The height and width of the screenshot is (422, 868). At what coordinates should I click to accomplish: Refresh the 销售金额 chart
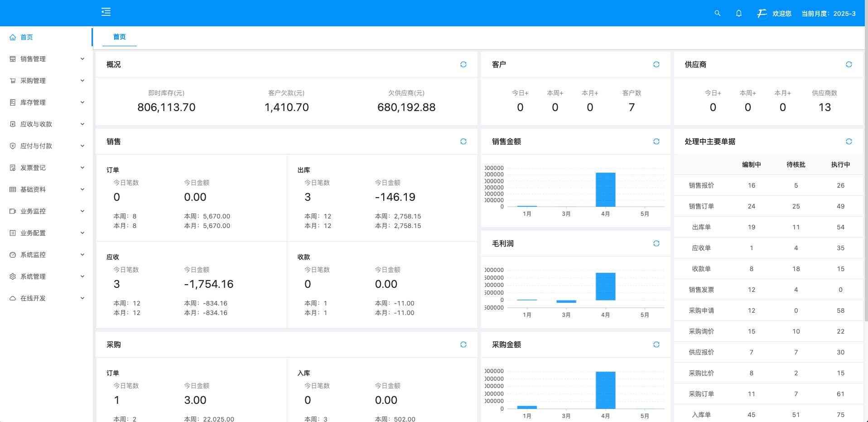pyautogui.click(x=656, y=141)
